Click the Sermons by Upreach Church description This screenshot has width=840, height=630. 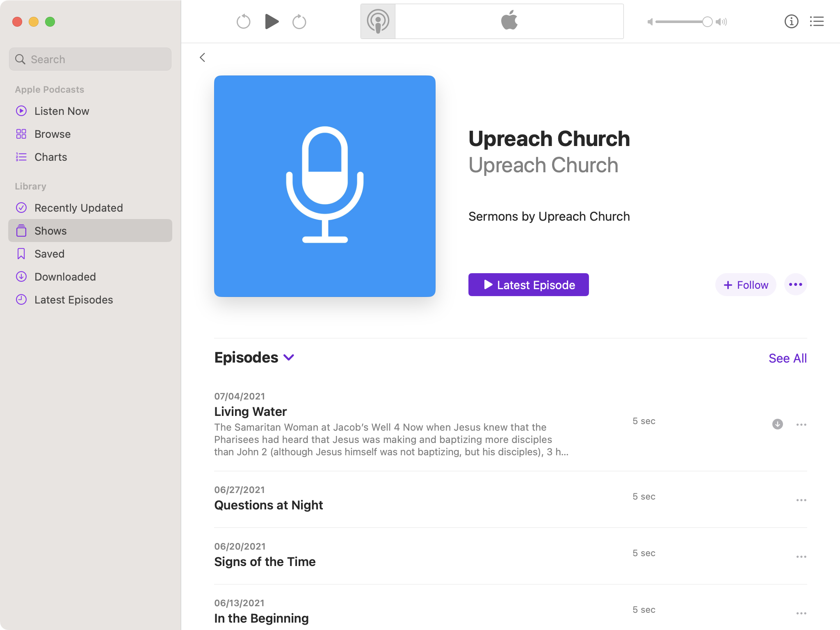tap(549, 217)
